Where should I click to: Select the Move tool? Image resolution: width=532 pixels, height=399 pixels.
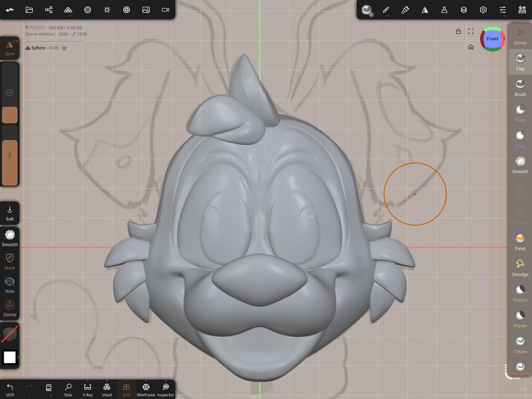520,113
